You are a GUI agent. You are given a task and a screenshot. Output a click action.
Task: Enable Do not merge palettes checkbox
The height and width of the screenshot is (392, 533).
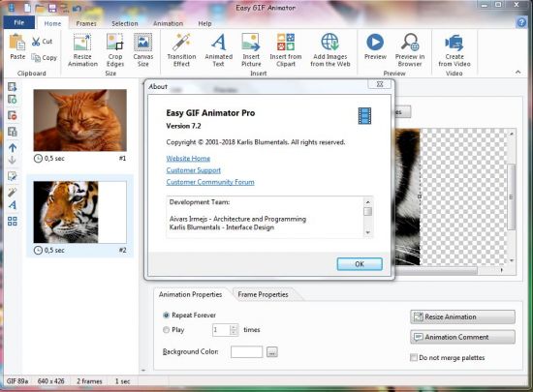(414, 357)
